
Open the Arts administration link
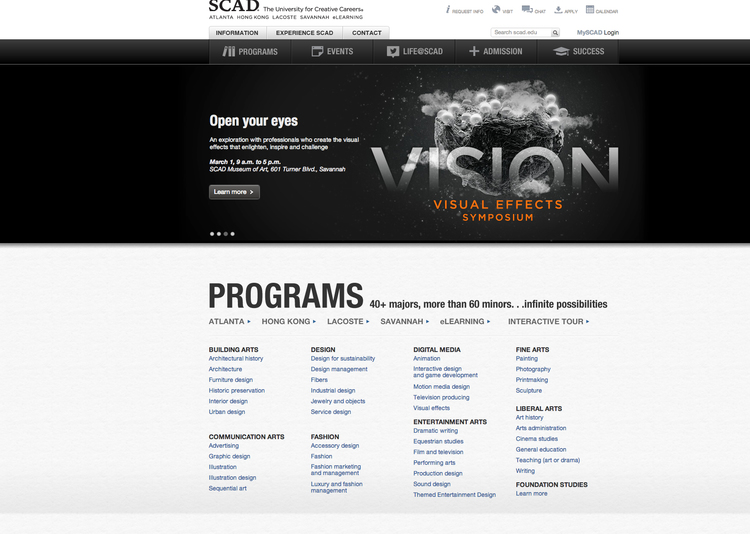tap(540, 428)
